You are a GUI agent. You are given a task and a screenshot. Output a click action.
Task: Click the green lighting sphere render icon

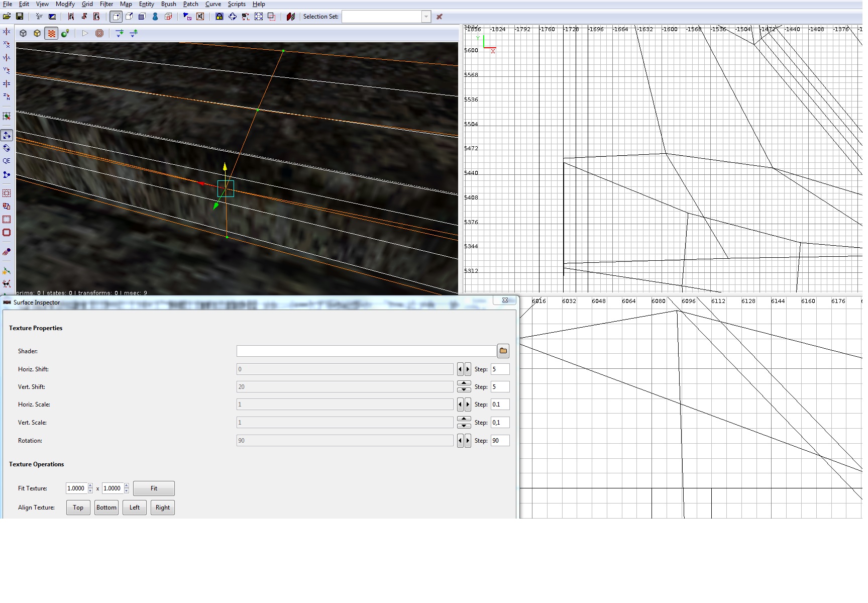65,33
